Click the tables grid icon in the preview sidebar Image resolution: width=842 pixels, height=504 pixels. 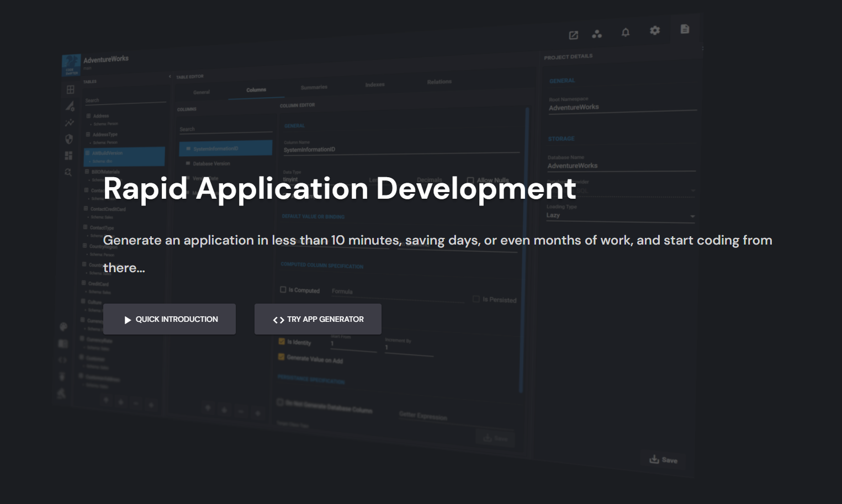pyautogui.click(x=70, y=89)
